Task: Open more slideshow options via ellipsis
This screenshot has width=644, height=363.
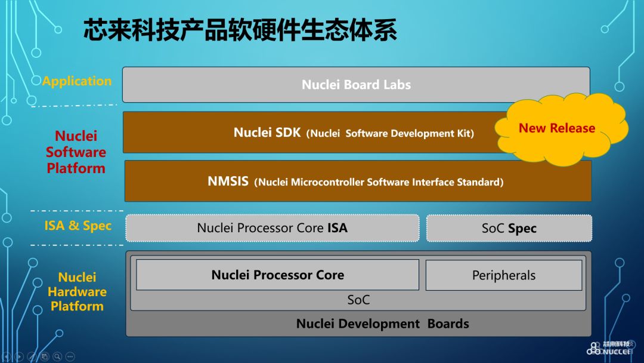Action: point(70,356)
